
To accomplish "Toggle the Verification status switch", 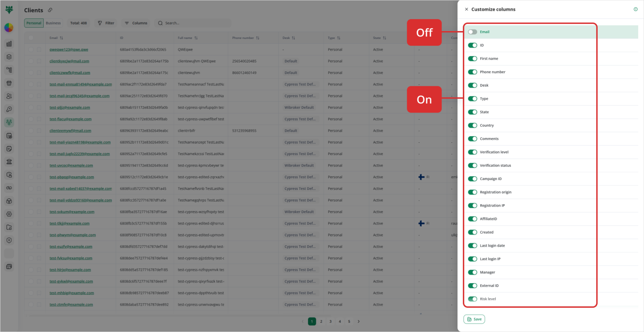I will point(473,165).
